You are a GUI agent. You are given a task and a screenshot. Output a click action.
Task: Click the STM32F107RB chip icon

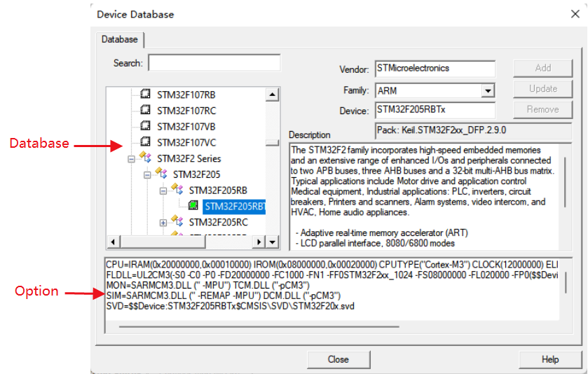point(145,93)
